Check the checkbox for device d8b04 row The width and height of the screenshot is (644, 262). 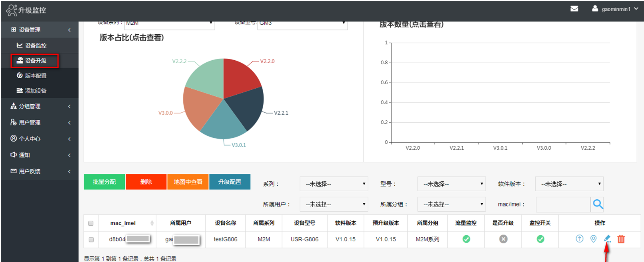click(x=91, y=240)
